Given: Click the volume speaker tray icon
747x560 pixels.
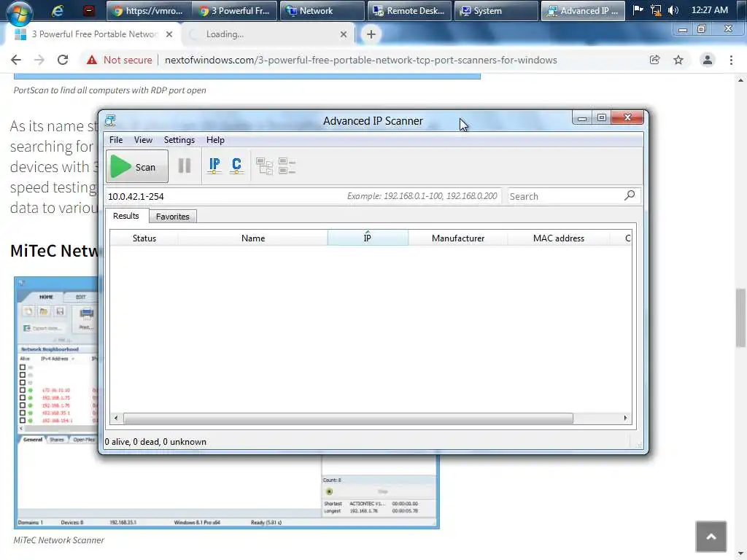Looking at the screenshot, I should pos(673,10).
